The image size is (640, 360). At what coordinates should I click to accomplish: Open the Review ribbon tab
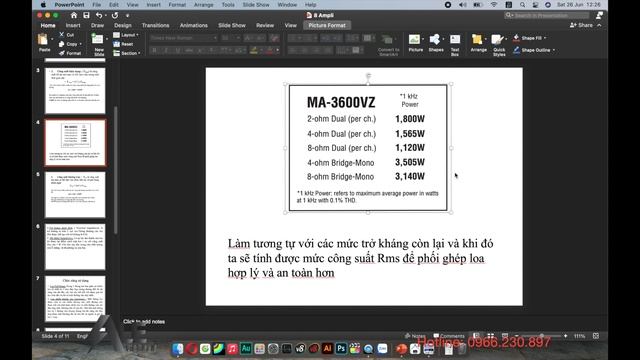(x=265, y=25)
